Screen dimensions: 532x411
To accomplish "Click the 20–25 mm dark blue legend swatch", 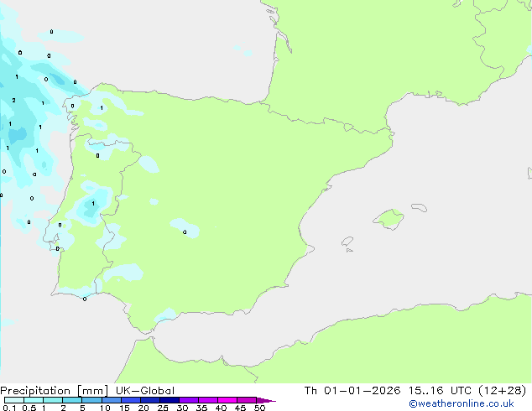I will click(x=150, y=400).
